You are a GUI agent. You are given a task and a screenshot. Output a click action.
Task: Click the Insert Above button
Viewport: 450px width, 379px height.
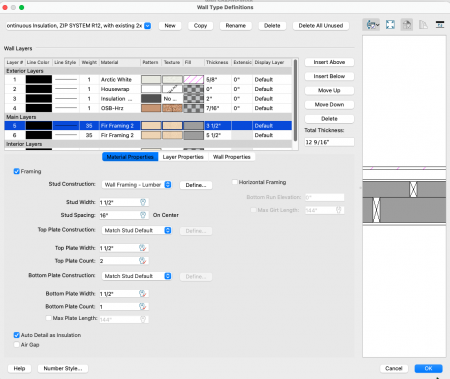point(329,62)
